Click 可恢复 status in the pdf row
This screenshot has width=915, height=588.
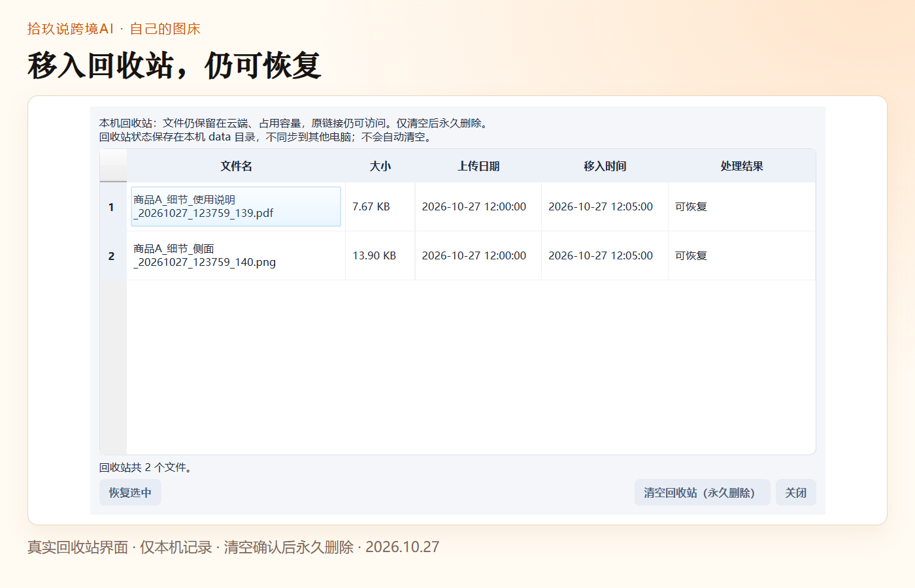pos(742,206)
